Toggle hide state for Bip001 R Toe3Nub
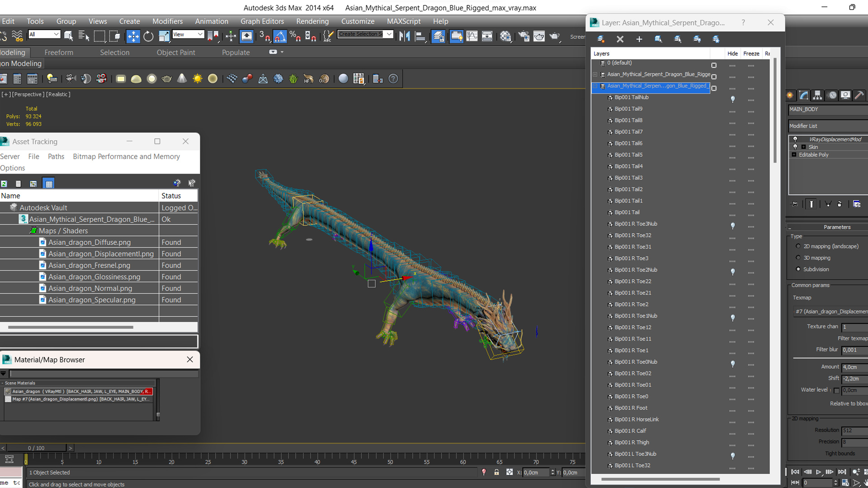Image resolution: width=868 pixels, height=488 pixels. (732, 225)
